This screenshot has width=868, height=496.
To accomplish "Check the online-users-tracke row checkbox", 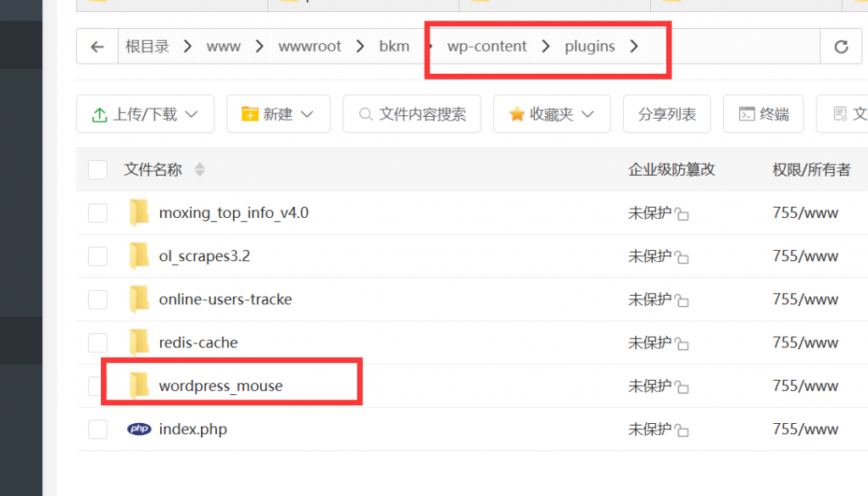I will click(98, 299).
